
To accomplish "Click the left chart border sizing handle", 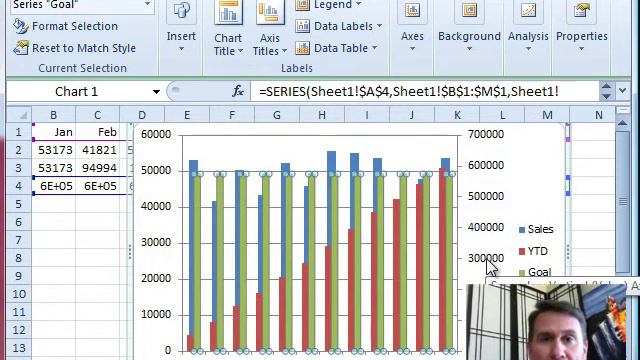I will (x=130, y=252).
